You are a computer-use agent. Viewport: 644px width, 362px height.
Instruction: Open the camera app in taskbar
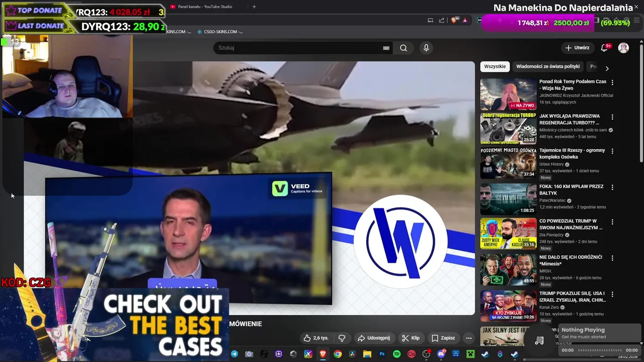pyautogui.click(x=249, y=354)
